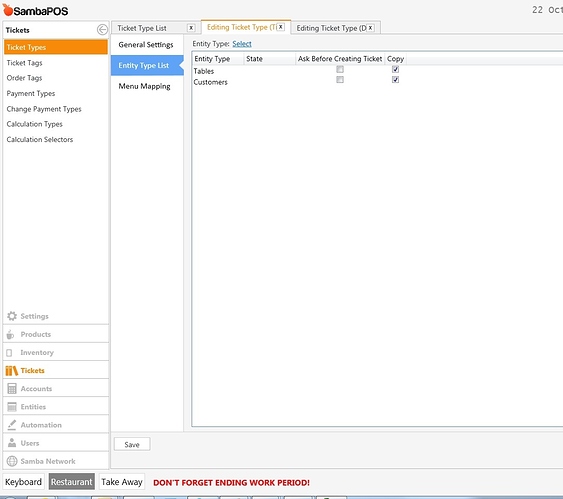563x499 pixels.
Task: Click the Ask Before Creating Ticket column header
Action: pos(340,59)
